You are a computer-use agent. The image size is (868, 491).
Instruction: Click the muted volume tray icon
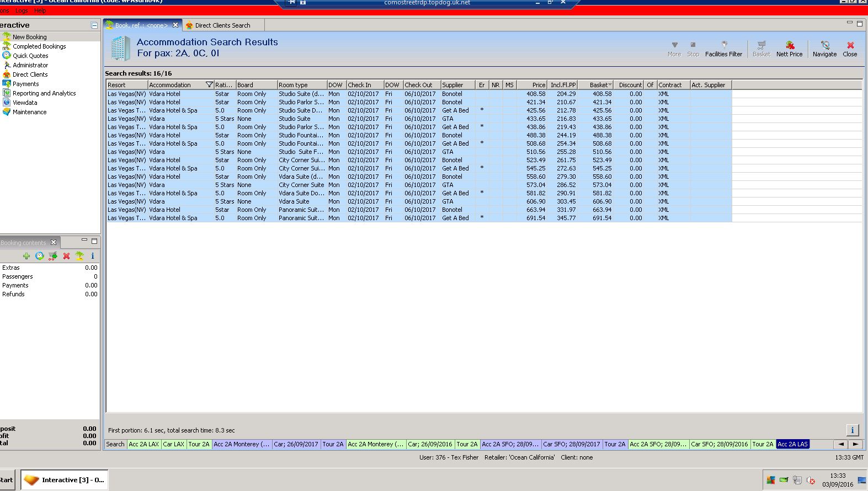pos(810,480)
